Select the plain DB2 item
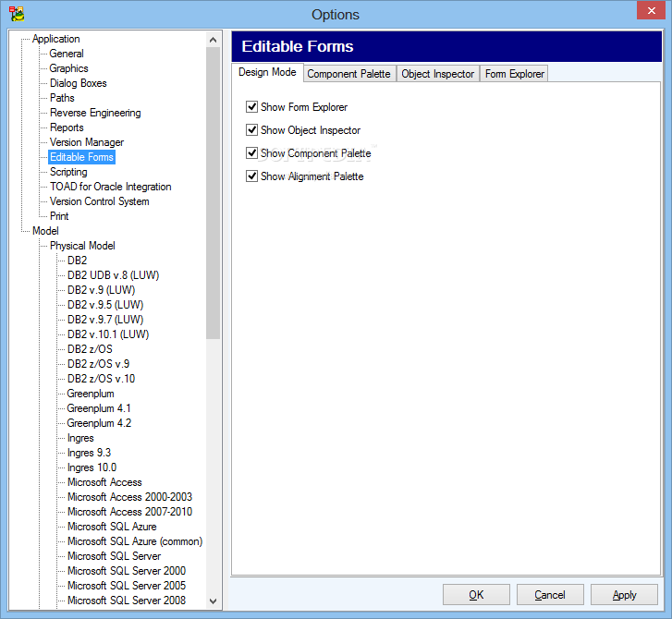The height and width of the screenshot is (619, 672). coord(77,261)
